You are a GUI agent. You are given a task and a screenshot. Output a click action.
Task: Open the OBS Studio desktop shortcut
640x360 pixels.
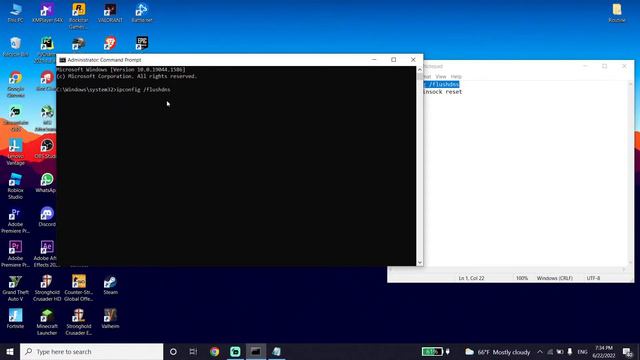(47, 149)
